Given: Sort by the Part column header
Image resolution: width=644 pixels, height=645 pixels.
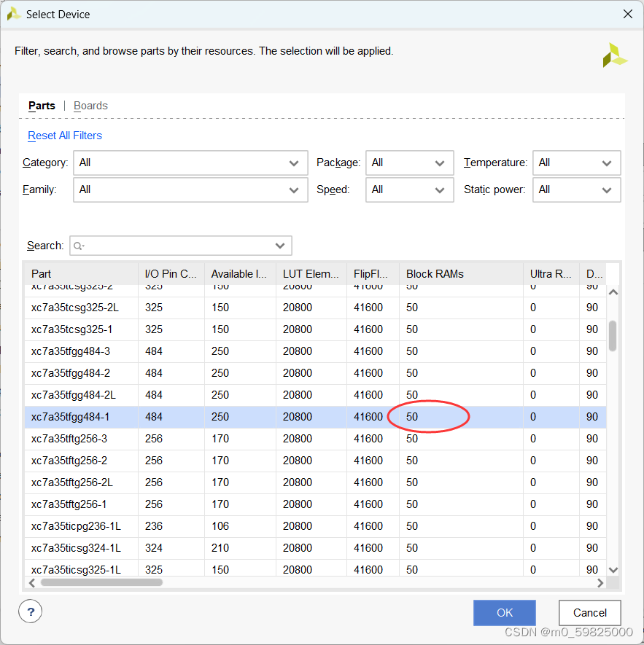Looking at the screenshot, I should tap(81, 274).
